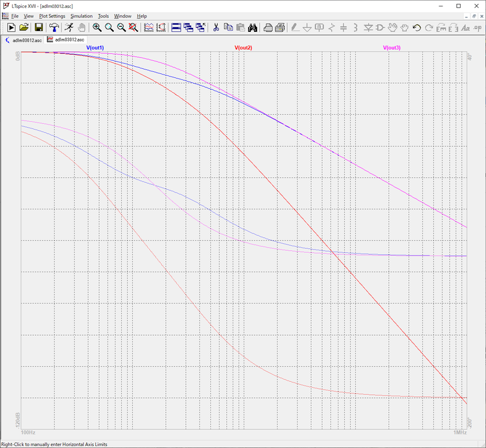Select the second adlm03012.asc plot tab

click(65, 40)
